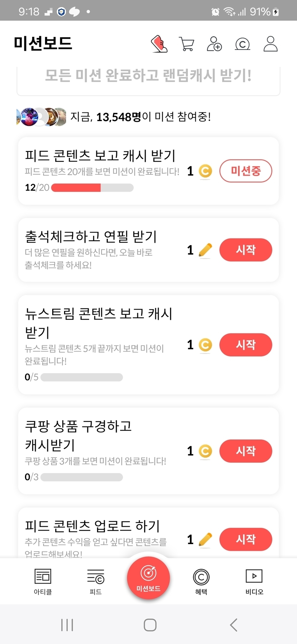Open the shopping cart
Screen dimensions: 297x644
pyautogui.click(x=186, y=44)
